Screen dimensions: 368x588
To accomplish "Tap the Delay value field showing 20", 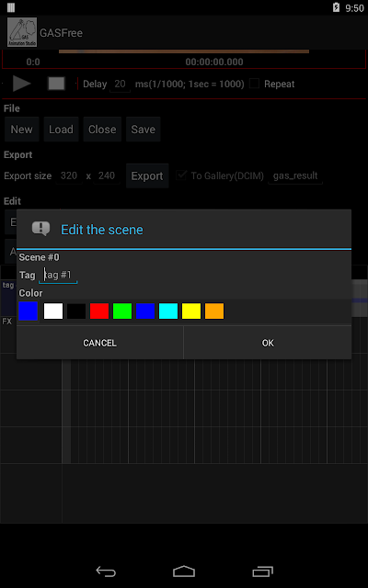I will (x=120, y=84).
